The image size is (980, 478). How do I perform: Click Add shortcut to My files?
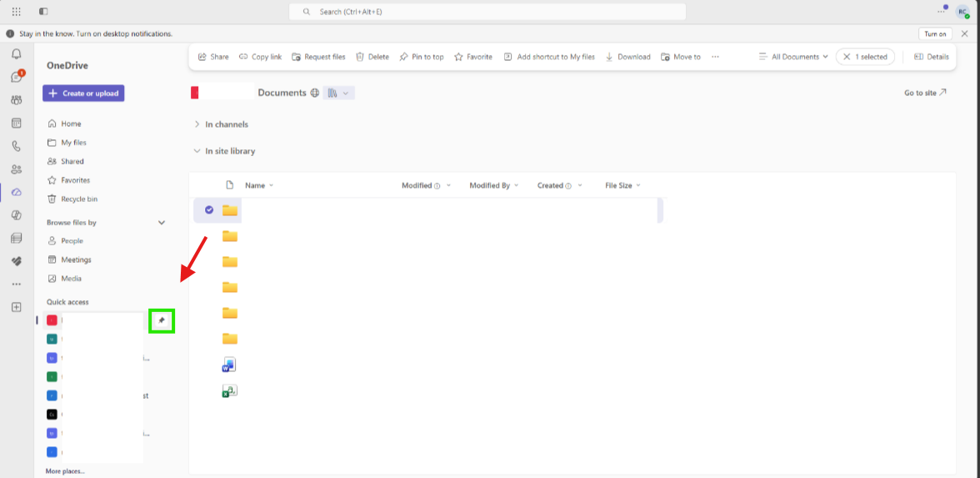(548, 57)
